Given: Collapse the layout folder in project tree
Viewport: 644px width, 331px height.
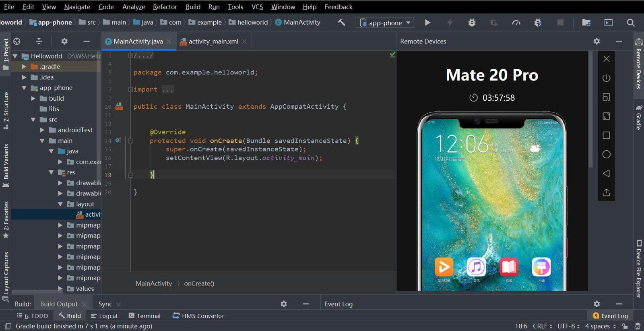Looking at the screenshot, I should click(60, 204).
